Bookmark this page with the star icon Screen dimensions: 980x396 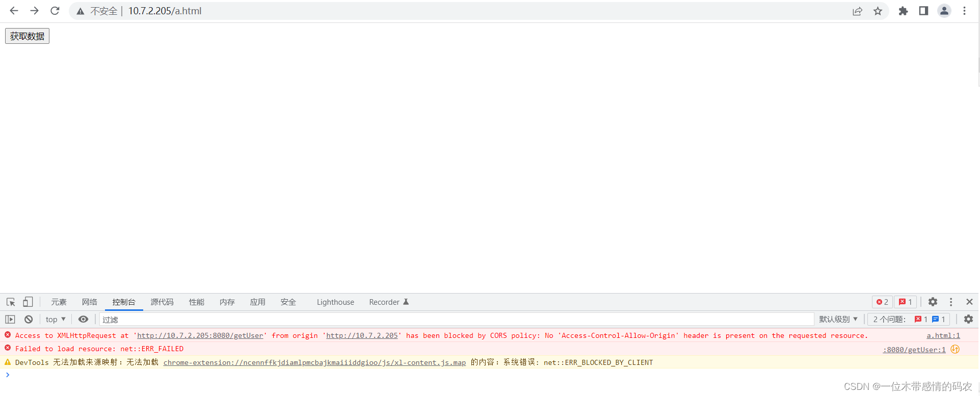pos(878,11)
